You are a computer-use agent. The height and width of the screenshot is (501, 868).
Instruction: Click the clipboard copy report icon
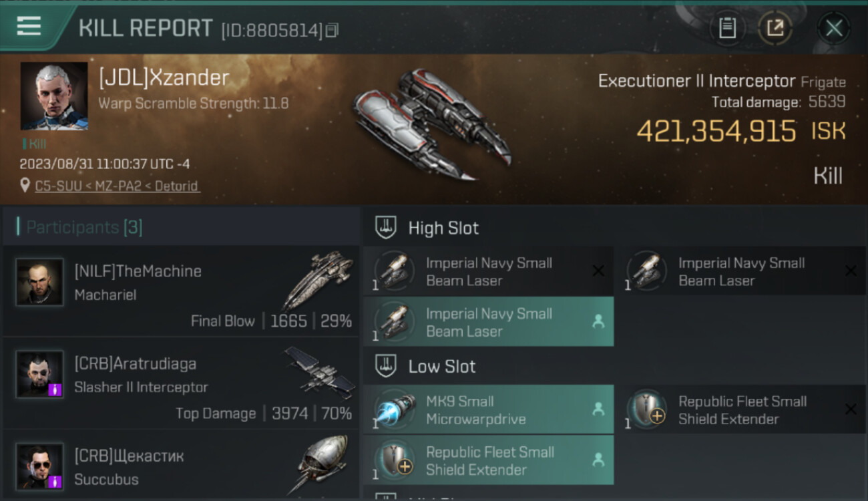[727, 28]
